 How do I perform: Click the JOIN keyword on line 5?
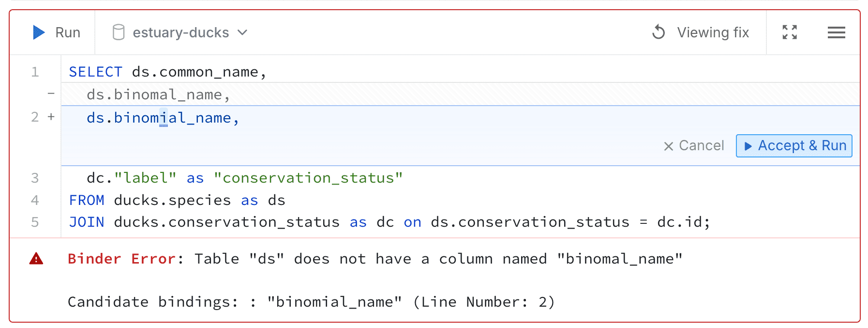87,222
